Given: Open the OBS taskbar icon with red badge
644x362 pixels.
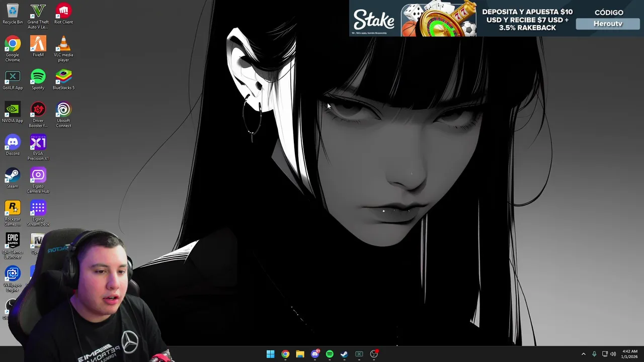Looking at the screenshot, I should pyautogui.click(x=374, y=354).
